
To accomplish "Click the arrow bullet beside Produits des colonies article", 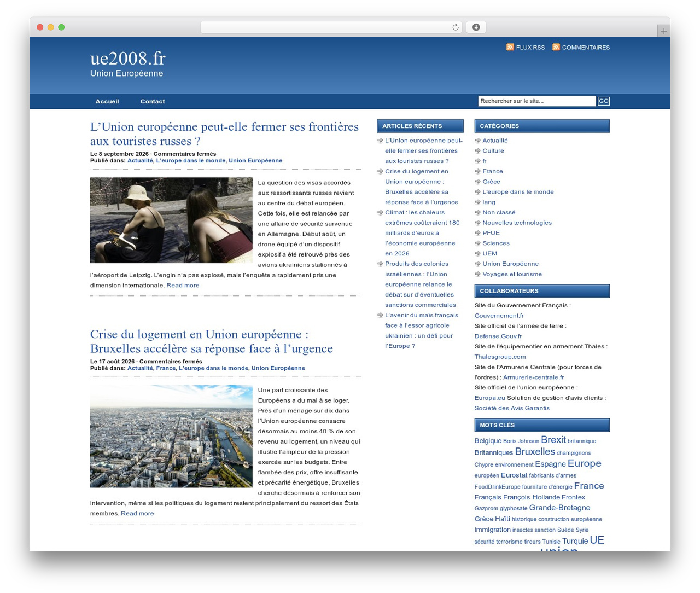I will pyautogui.click(x=380, y=264).
